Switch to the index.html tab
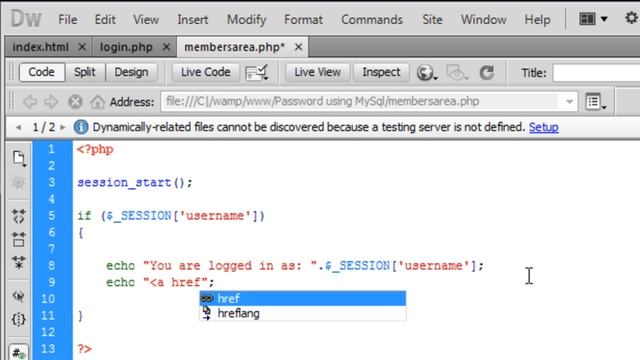Screen dimensions: 640x360 pyautogui.click(x=40, y=47)
